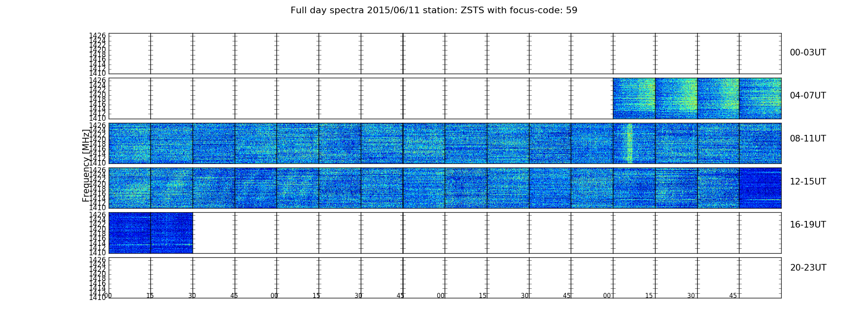This screenshot has height=331, width=868.
Task: Click the dark blue spectrum data in the 16-19UT panel
Action: click(x=150, y=233)
